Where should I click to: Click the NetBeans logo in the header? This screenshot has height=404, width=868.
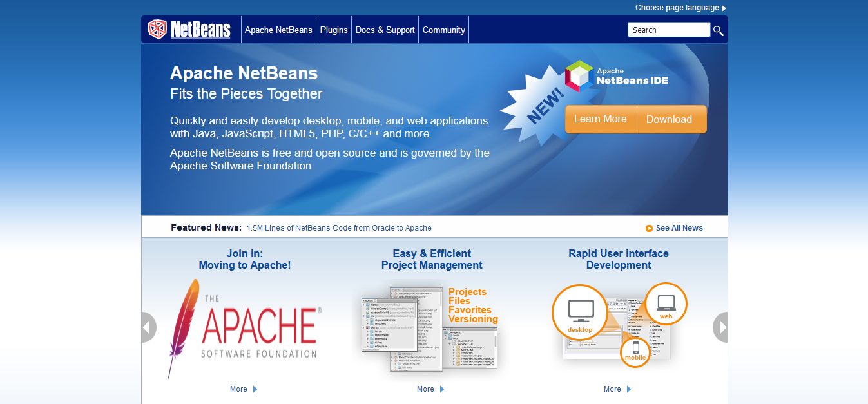click(x=189, y=30)
